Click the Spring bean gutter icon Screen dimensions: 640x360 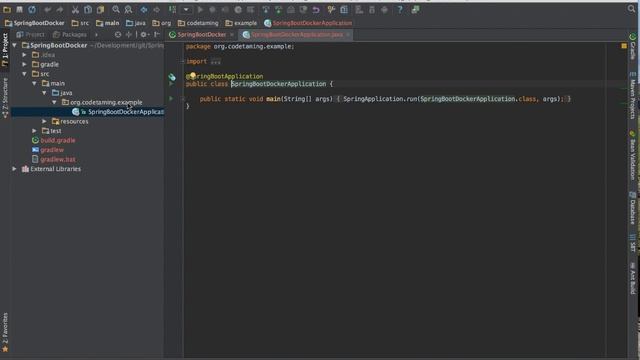click(x=172, y=76)
